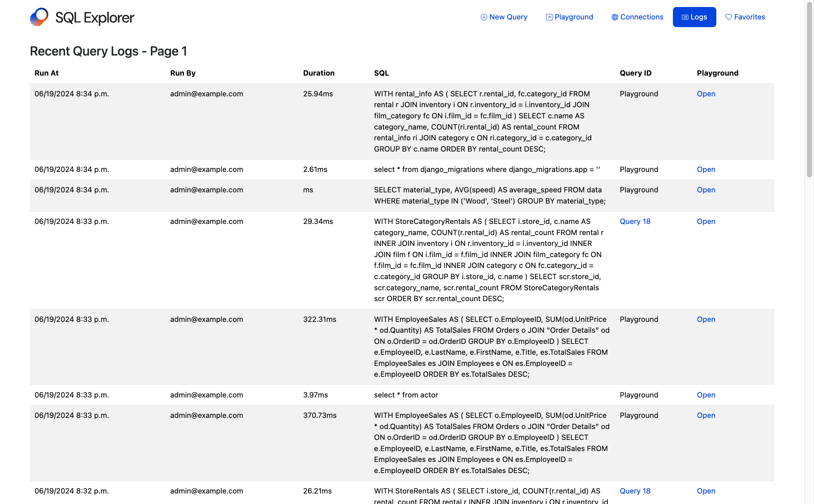This screenshot has height=504, width=814.
Task: Open the 322.31ms EmployeeSales query in playground
Action: click(705, 319)
